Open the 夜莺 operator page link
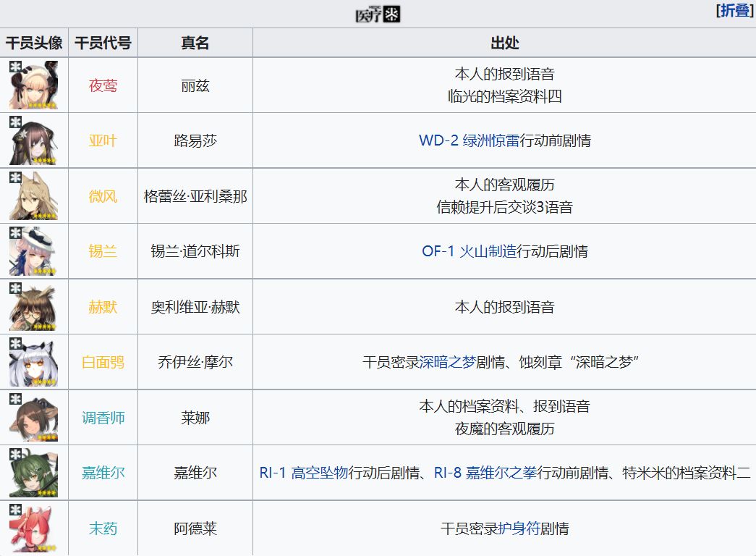Screen dimensions: 756x556 [x=103, y=85]
